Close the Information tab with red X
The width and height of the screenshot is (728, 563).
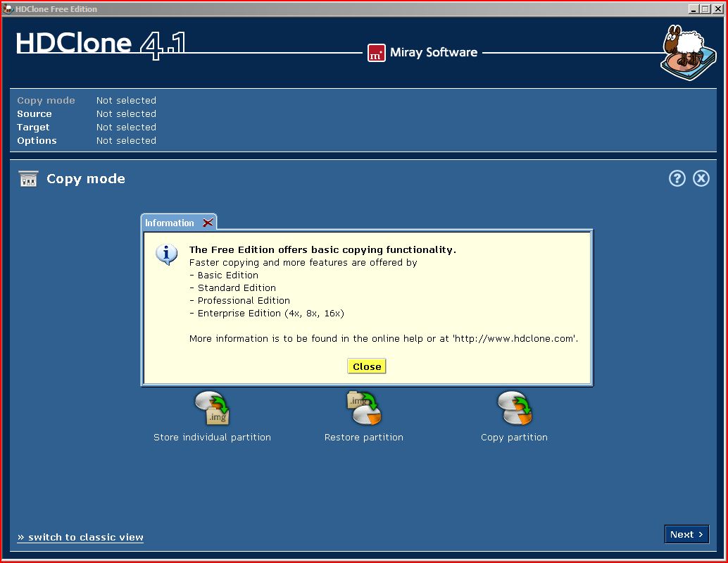pyautogui.click(x=208, y=223)
